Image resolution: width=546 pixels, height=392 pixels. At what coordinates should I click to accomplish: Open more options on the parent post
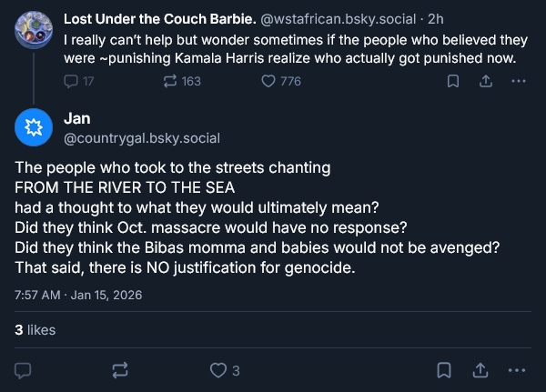pyautogui.click(x=519, y=81)
